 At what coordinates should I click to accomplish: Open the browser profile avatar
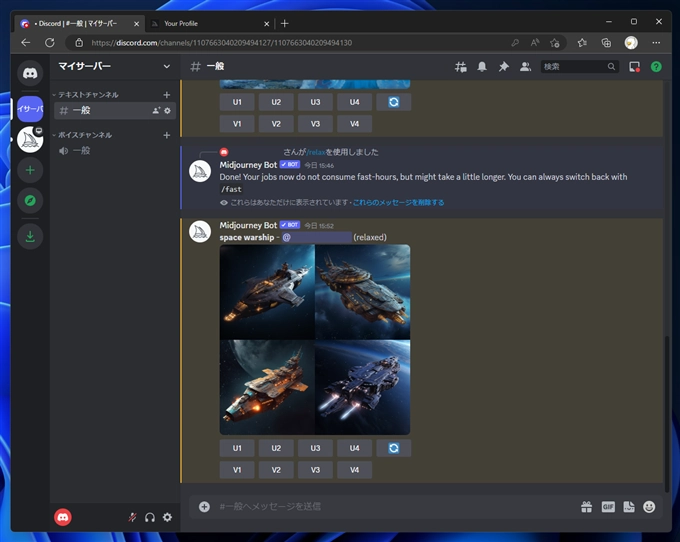(631, 42)
